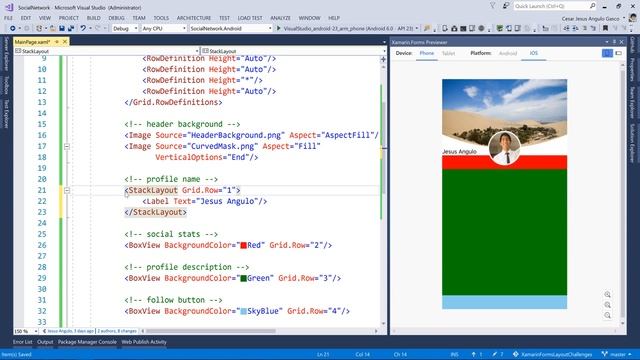Click the notifications flag icon in title bar
Image resolution: width=640 pixels, height=360 pixels.
pyautogui.click(x=493, y=6)
